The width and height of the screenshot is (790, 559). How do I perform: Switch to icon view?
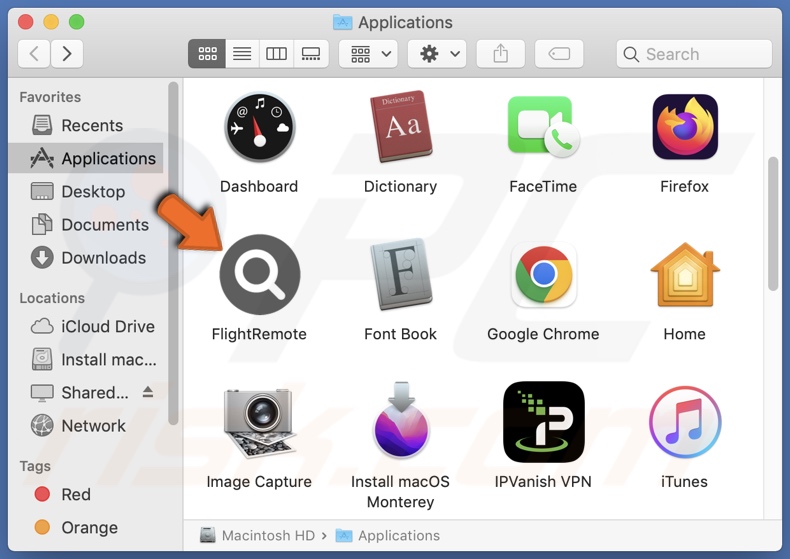(x=207, y=53)
